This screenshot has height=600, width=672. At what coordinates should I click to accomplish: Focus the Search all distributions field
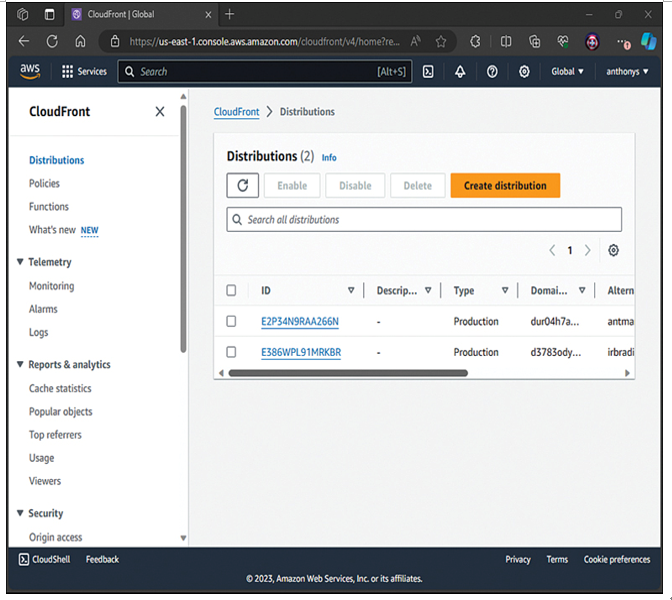click(x=424, y=220)
